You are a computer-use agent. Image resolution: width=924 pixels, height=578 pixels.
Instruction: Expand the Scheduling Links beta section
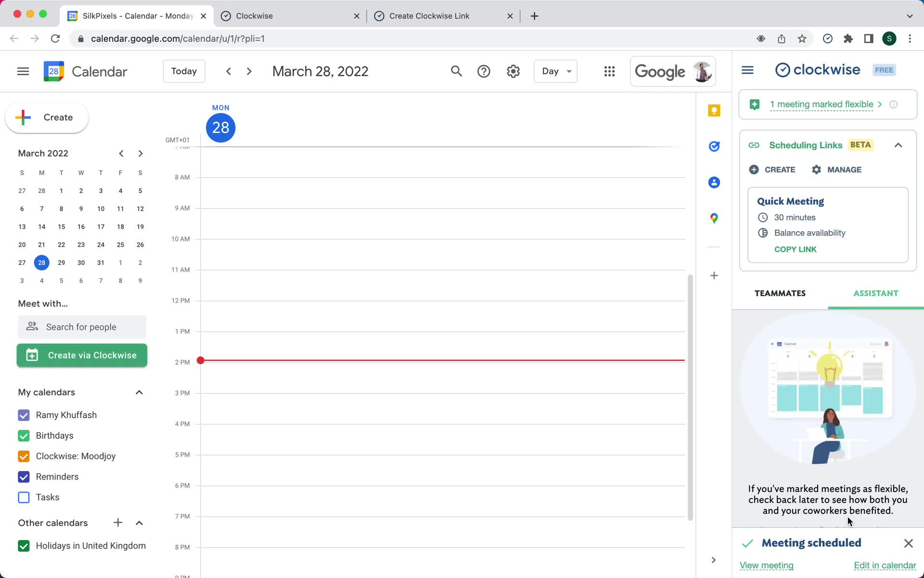tap(898, 145)
